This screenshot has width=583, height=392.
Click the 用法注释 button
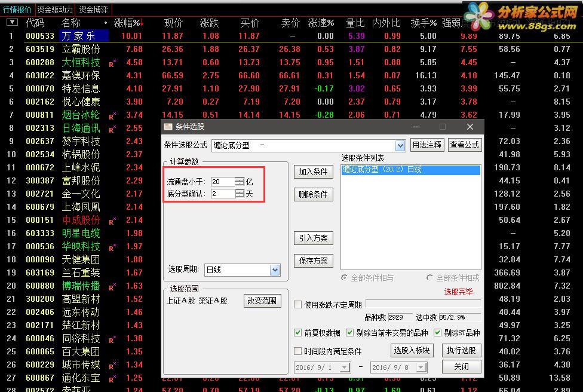point(427,145)
